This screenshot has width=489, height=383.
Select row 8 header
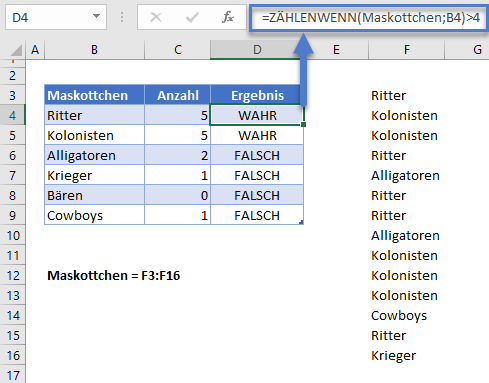pos(13,195)
